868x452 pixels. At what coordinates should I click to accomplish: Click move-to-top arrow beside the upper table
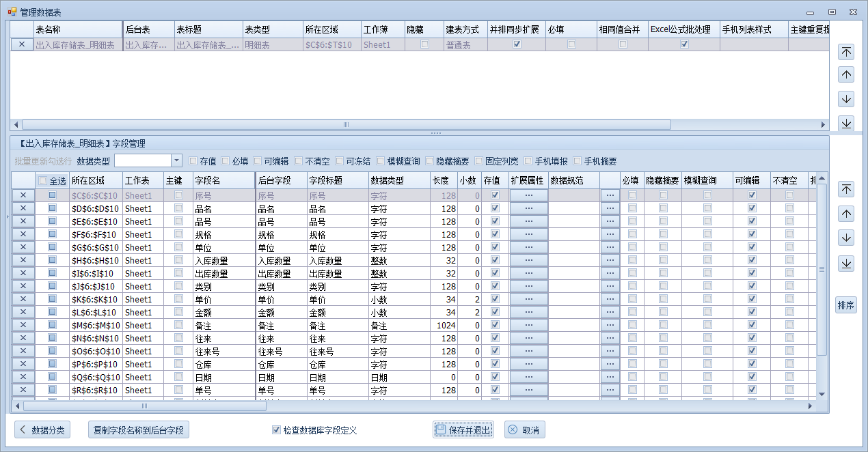[x=846, y=52]
